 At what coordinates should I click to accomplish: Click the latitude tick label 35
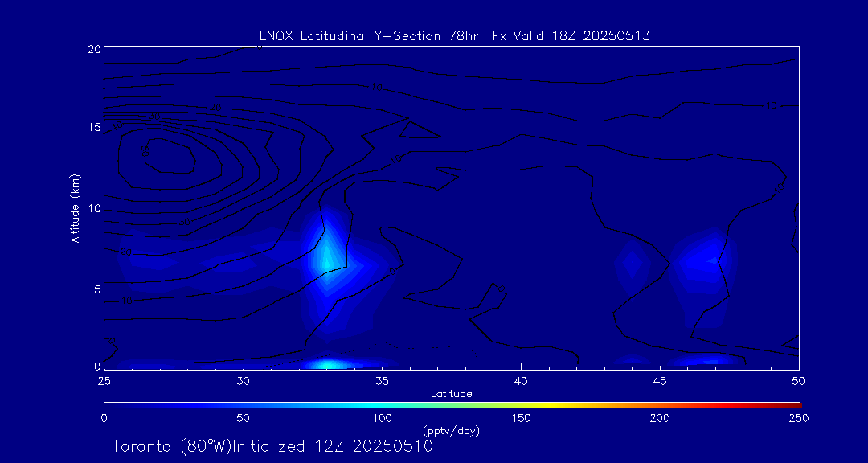click(x=382, y=381)
